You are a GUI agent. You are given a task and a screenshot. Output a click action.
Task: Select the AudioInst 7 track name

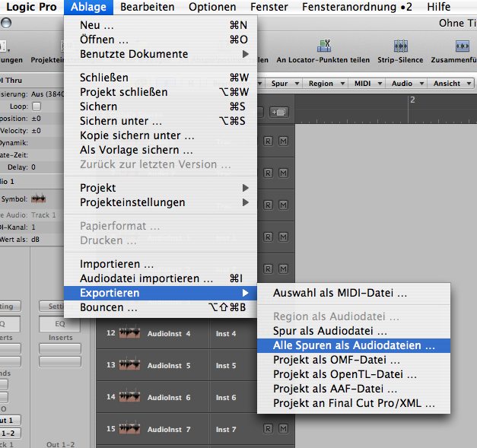pyautogui.click(x=169, y=430)
